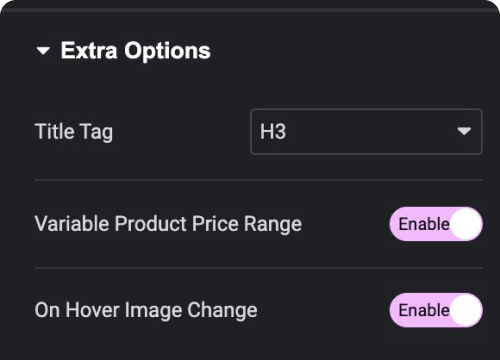Disable the On Hover Image Change option
This screenshot has width=500, height=360.
coord(436,310)
